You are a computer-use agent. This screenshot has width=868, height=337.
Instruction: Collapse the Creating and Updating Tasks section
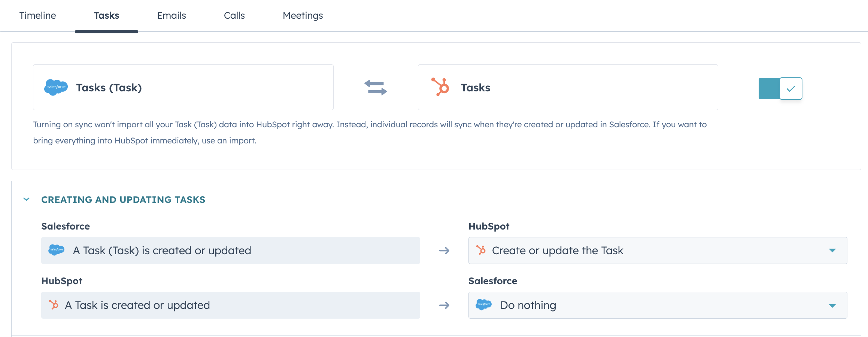pos(27,199)
